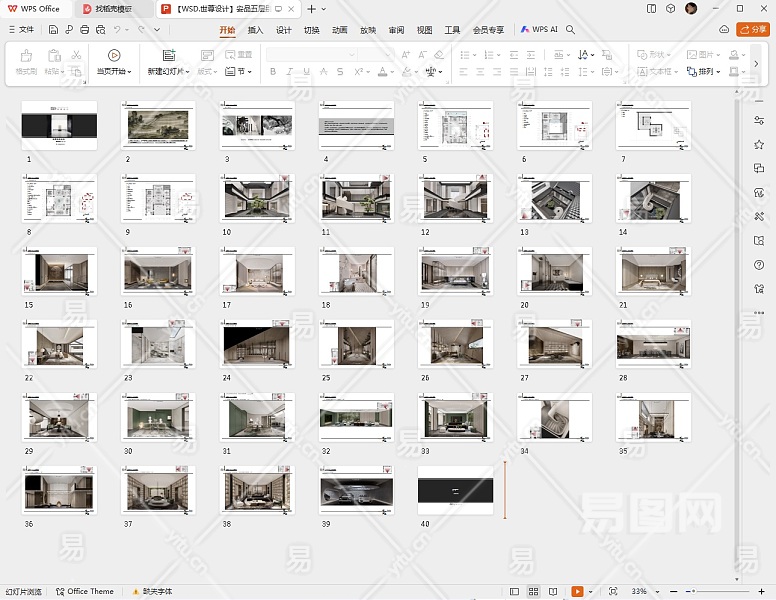This screenshot has height=600, width=776.
Task: Click the star favorites icon in sidebar
Action: tap(760, 145)
